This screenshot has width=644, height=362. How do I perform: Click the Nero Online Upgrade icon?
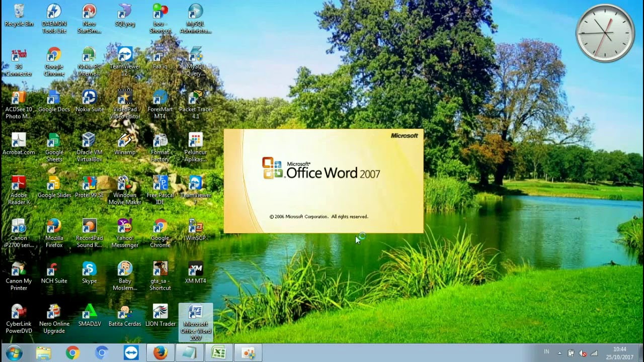coord(54,319)
